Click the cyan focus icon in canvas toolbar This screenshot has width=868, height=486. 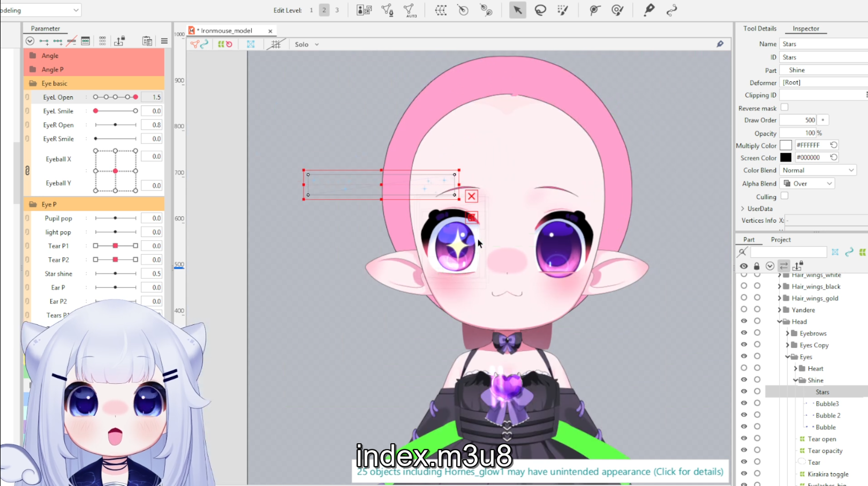tap(251, 44)
